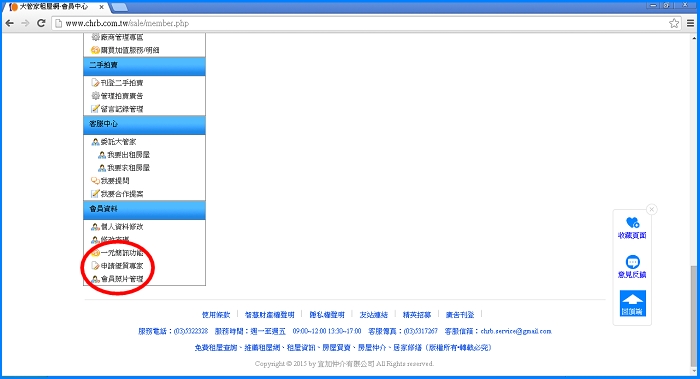
Task: Open 會員照片管理 in the sidebar
Action: coord(117,279)
